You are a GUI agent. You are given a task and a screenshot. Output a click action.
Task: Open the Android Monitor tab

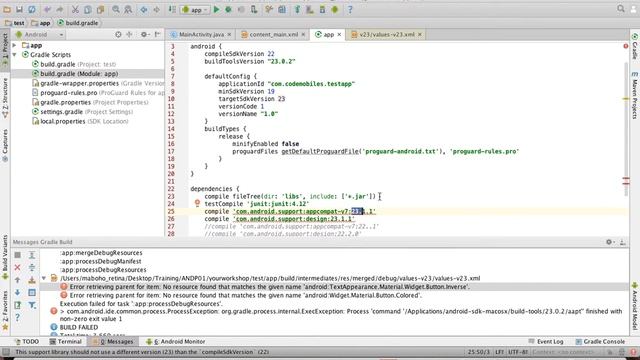176,342
